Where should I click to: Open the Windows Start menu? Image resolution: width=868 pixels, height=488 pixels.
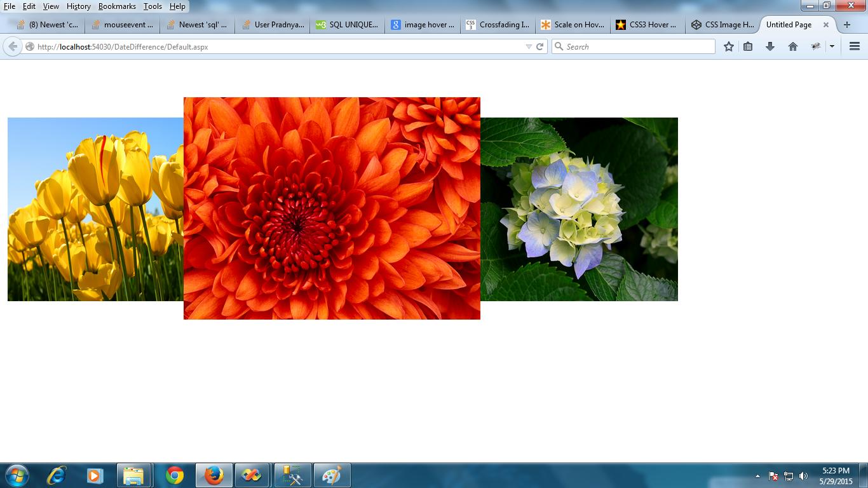pos(17,475)
